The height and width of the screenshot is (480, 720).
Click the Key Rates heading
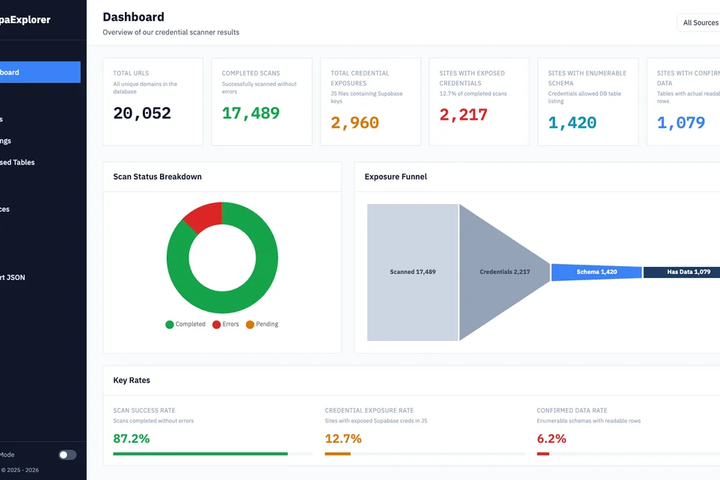pos(132,380)
